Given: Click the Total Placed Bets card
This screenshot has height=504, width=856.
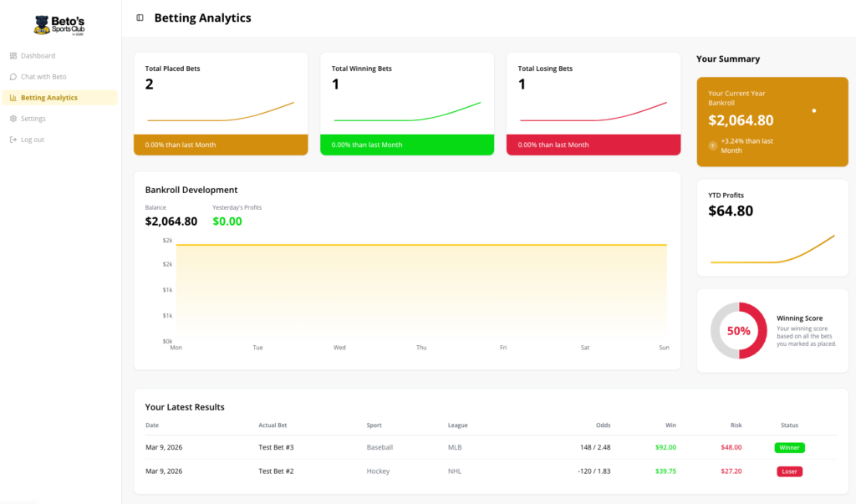Looking at the screenshot, I should tap(221, 92).
